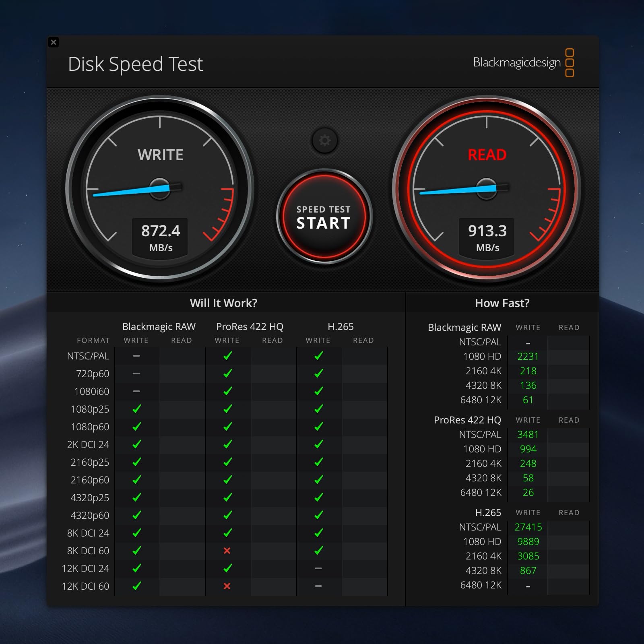Click ProRes 422 HQ write checkmark for NTSC/PAL
The width and height of the screenshot is (644, 644).
tap(228, 356)
